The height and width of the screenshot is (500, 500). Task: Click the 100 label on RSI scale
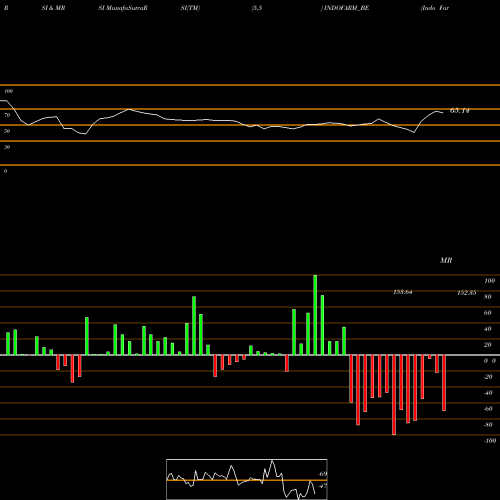(x=8, y=91)
